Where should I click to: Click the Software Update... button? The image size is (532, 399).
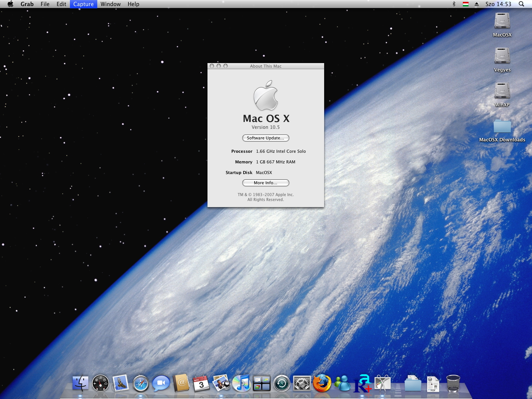click(x=266, y=138)
